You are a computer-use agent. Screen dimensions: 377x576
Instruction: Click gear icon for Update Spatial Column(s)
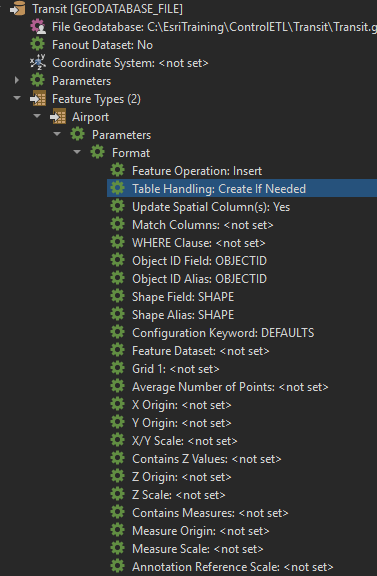[118, 207]
